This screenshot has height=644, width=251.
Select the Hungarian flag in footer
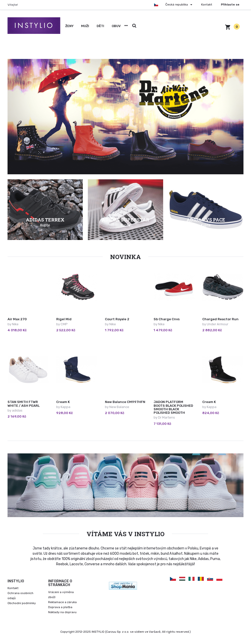[x=182, y=579]
